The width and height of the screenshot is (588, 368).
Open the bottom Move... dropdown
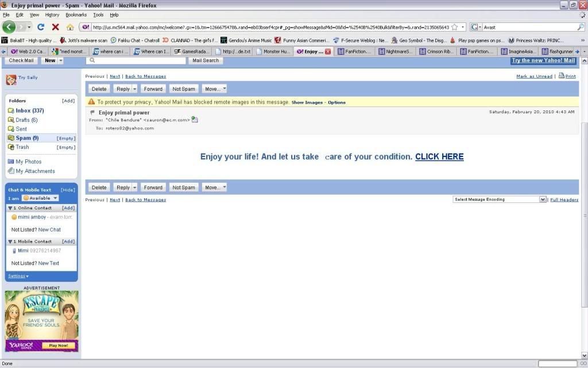(215, 187)
